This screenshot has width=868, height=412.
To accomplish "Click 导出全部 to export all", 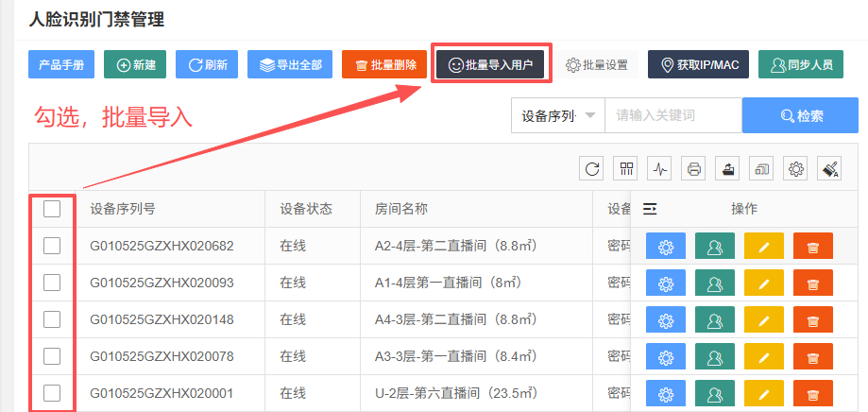I will (x=290, y=65).
